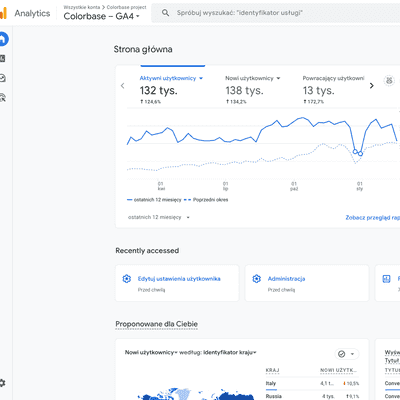Click the Russia row in country table
The width and height of the screenshot is (400, 400).
tap(312, 396)
